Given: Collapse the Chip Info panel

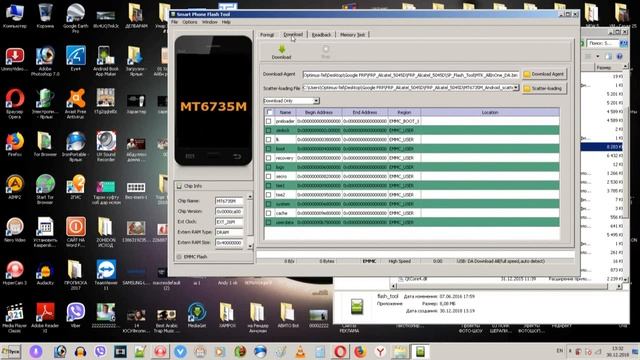Looking at the screenshot, I should point(179,186).
